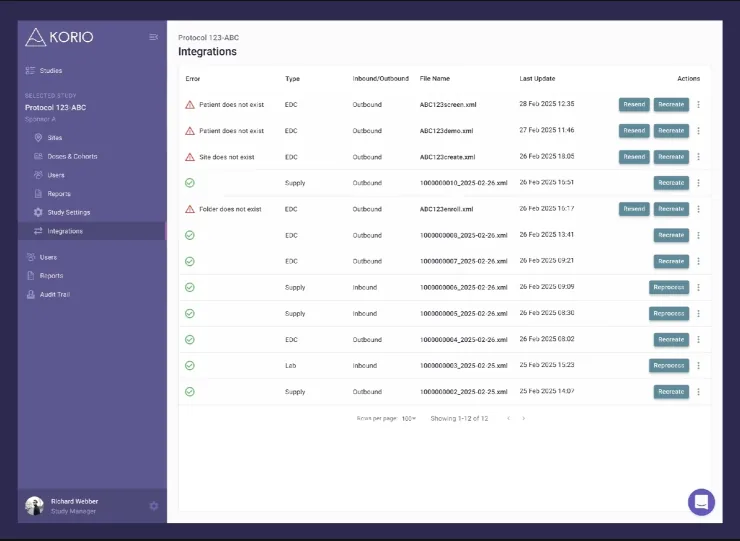Open Study Settings
This screenshot has width=740, height=541.
(x=68, y=212)
